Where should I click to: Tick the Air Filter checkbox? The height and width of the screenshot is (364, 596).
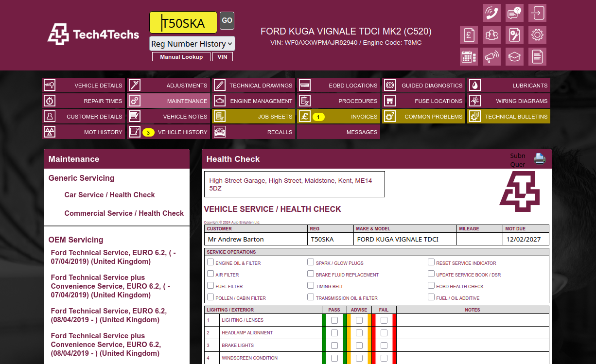210,274
